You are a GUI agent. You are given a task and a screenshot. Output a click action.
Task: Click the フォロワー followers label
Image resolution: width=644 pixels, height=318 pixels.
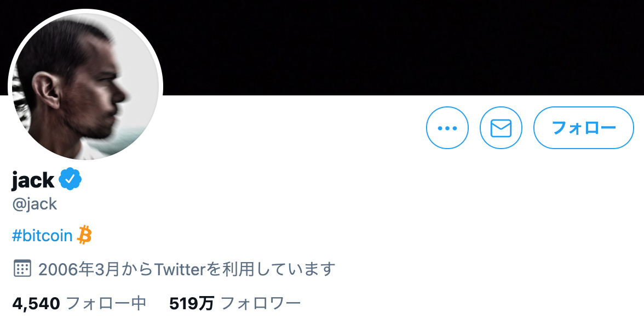(261, 304)
